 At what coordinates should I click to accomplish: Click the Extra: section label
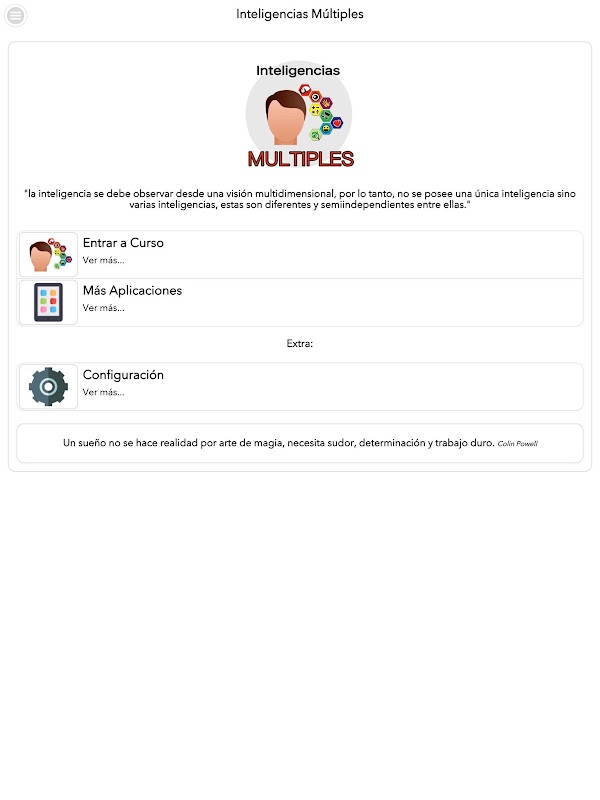(x=300, y=343)
